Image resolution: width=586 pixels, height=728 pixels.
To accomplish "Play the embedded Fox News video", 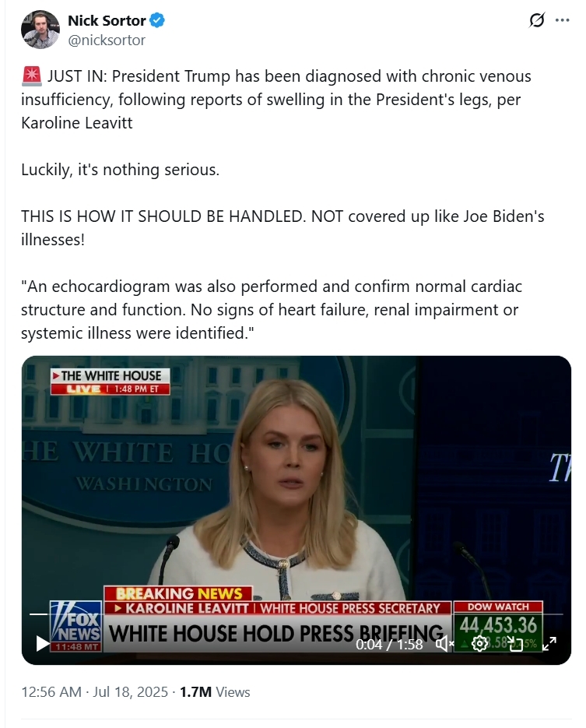I will pos(42,643).
